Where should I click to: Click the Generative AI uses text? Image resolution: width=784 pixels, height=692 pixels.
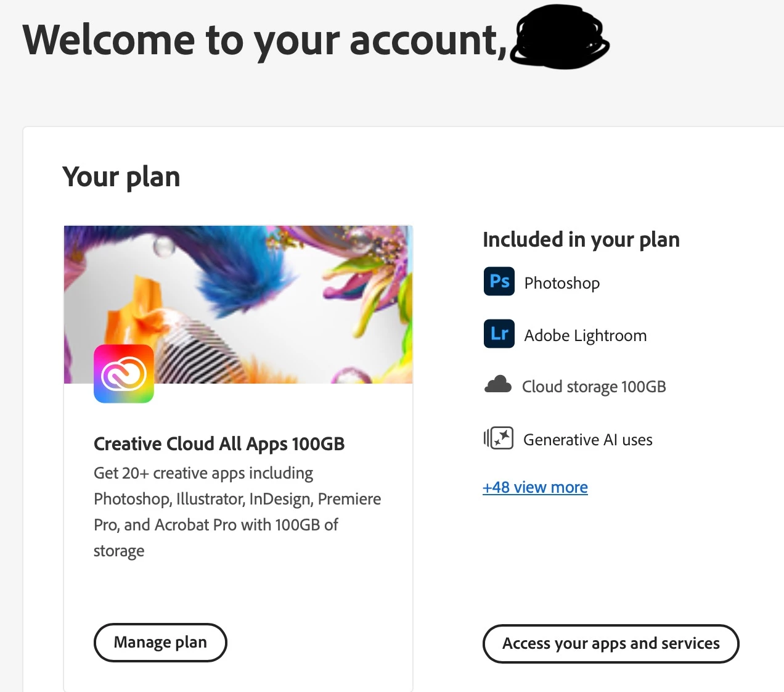point(587,440)
